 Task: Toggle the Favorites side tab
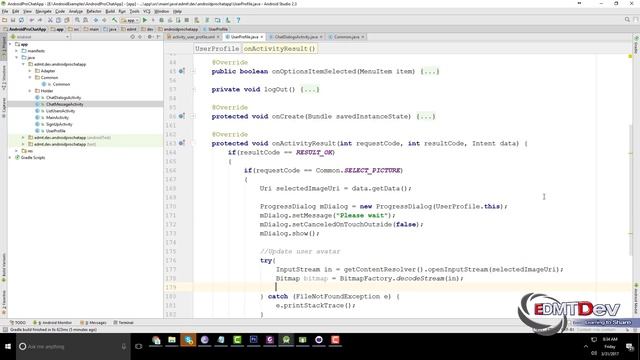4,303
